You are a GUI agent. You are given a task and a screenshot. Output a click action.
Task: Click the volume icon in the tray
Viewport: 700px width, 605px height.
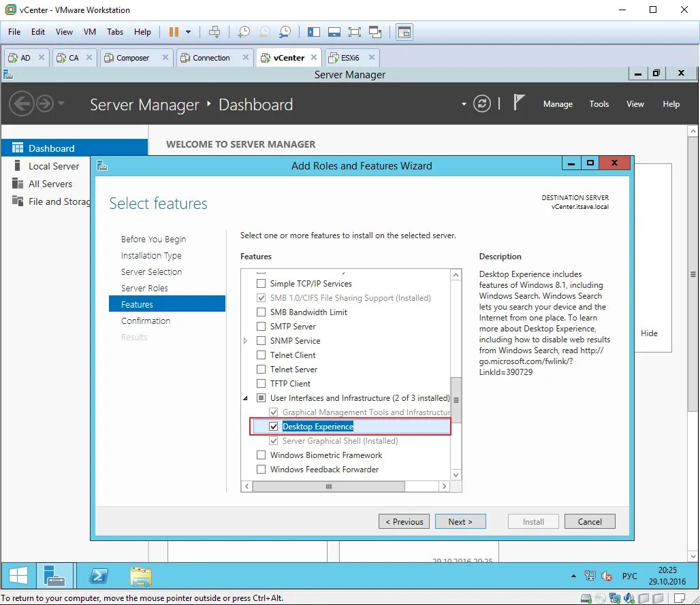(607, 576)
